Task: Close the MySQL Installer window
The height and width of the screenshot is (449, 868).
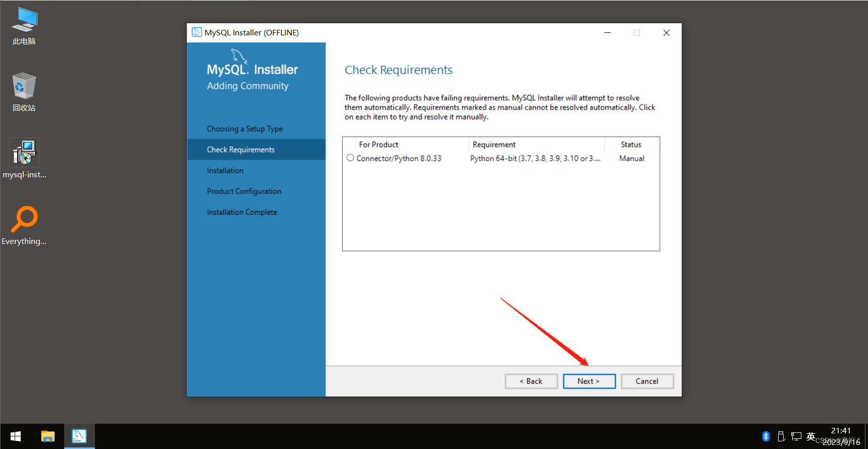Action: click(667, 33)
